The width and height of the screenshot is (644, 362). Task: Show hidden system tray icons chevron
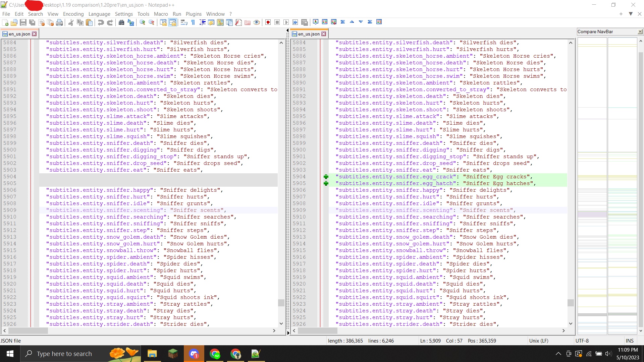click(558, 354)
